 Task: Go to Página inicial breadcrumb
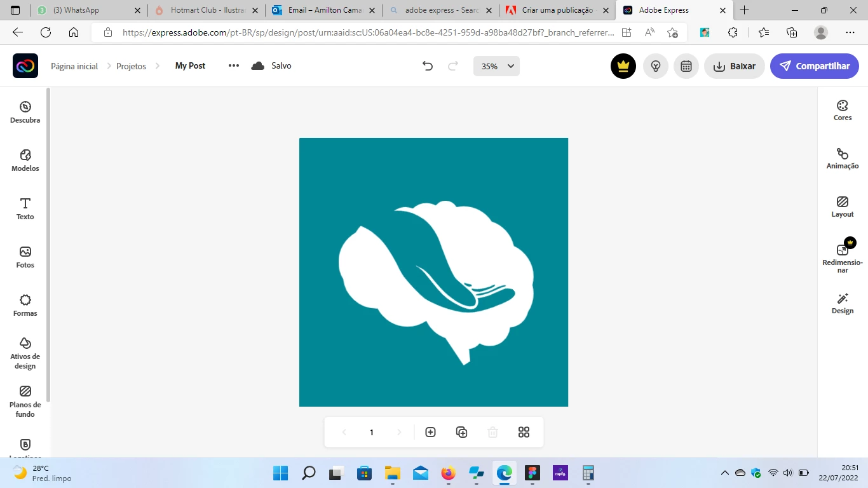click(74, 66)
